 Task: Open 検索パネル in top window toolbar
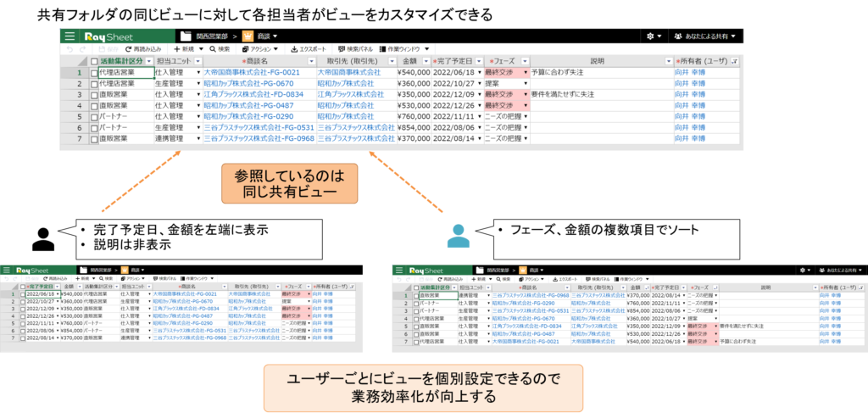coord(354,49)
